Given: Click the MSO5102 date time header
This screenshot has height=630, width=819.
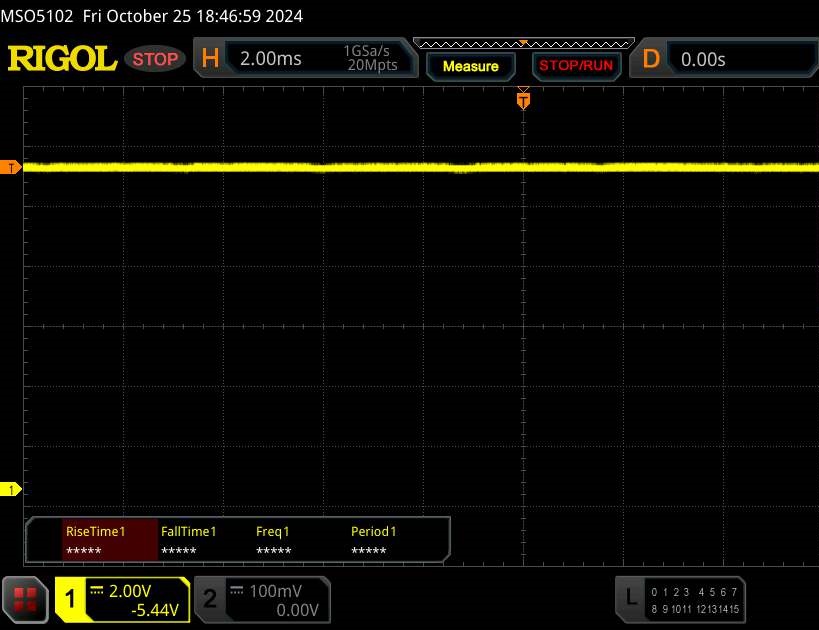Looking at the screenshot, I should click(x=151, y=16).
